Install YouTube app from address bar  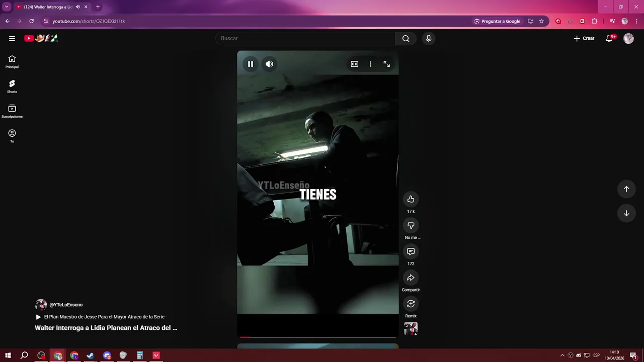click(530, 21)
